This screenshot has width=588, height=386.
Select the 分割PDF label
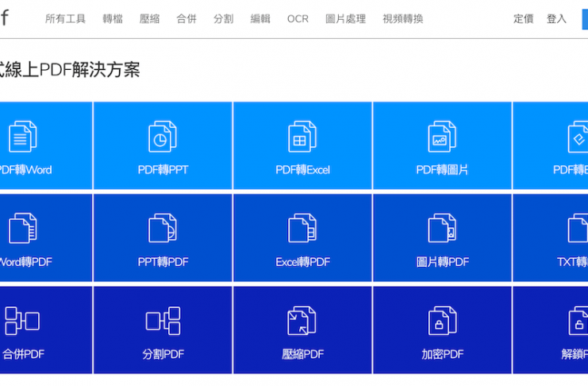point(163,354)
